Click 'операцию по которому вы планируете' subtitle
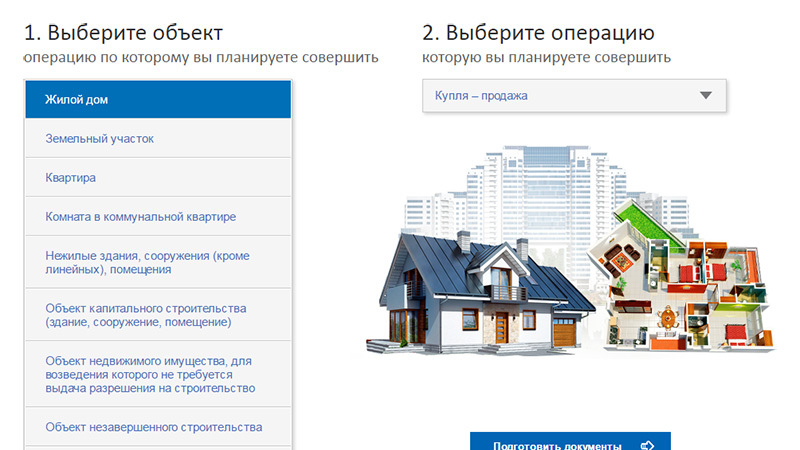800x450 pixels. [x=201, y=57]
